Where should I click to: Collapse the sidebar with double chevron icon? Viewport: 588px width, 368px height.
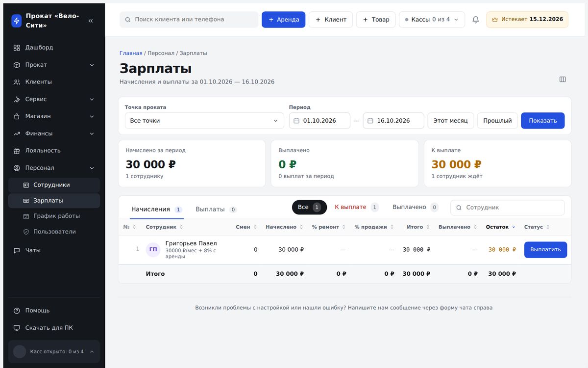point(91,21)
